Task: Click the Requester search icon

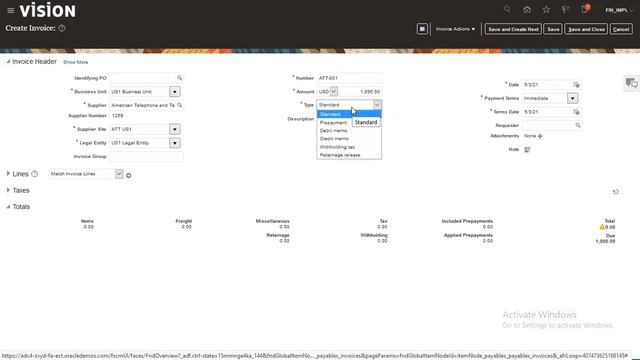Action: (578, 125)
